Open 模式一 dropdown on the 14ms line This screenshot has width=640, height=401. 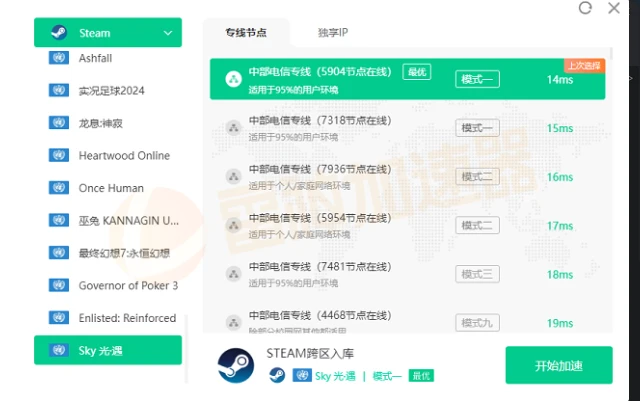pyautogui.click(x=477, y=79)
